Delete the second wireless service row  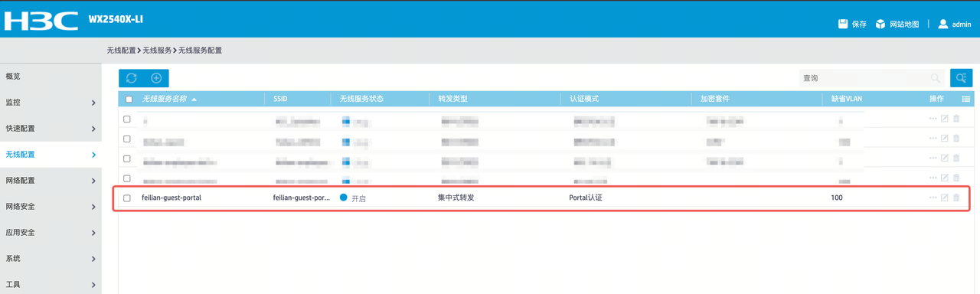956,139
